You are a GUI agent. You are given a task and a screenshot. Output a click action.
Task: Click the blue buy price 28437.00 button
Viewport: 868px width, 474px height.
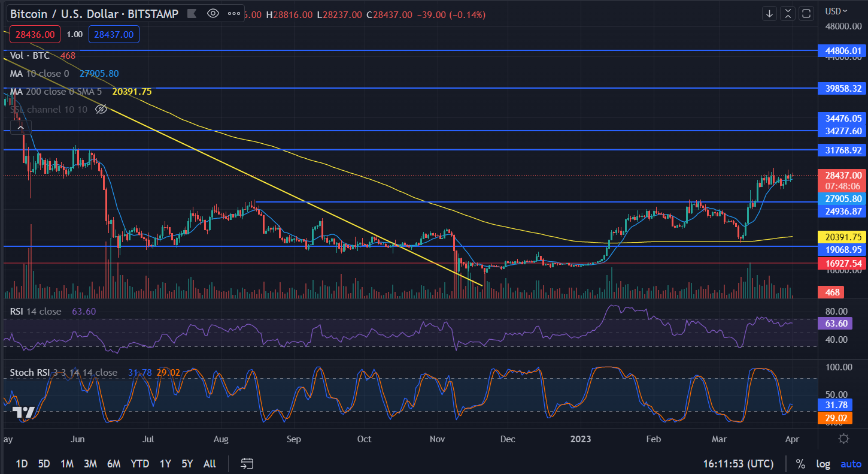[114, 35]
